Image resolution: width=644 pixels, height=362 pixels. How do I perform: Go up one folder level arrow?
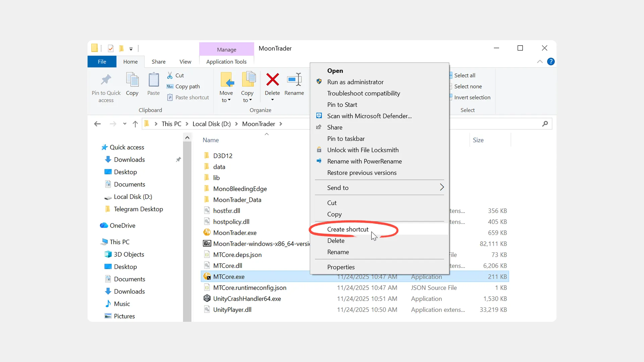(135, 124)
